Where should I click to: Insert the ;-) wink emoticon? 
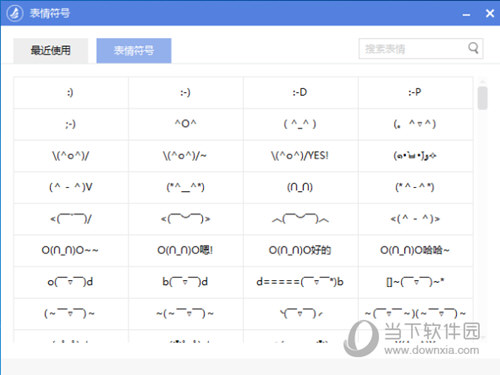point(71,124)
